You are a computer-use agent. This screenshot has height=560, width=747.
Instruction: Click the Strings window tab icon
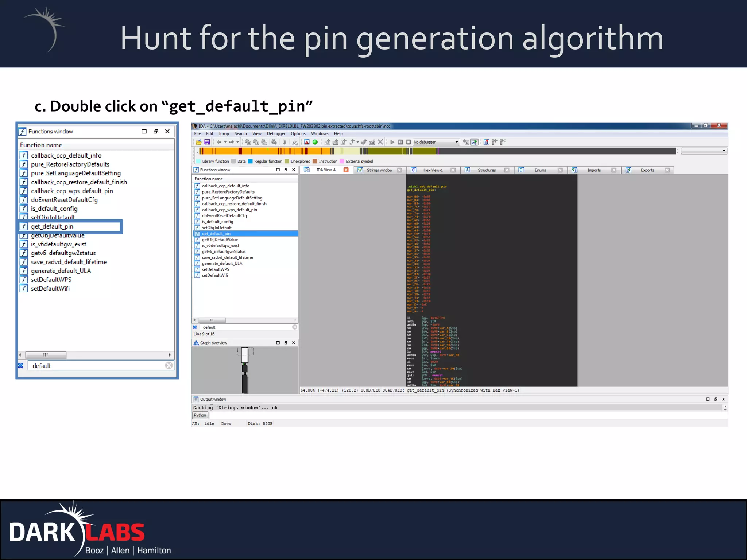pos(360,170)
